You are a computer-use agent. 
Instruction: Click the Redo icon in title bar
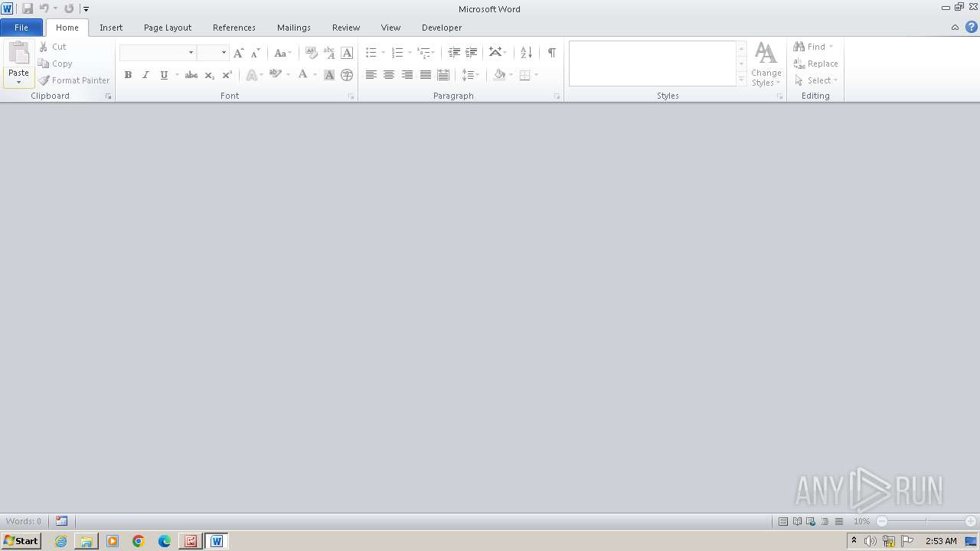69,8
